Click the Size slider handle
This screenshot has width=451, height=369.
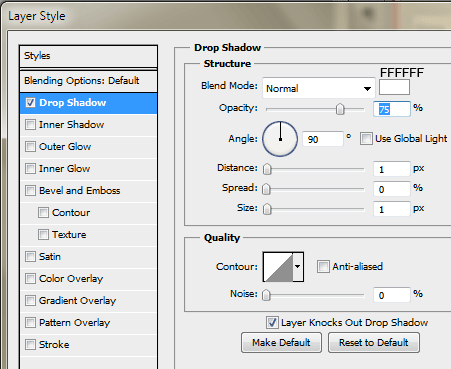point(267,209)
